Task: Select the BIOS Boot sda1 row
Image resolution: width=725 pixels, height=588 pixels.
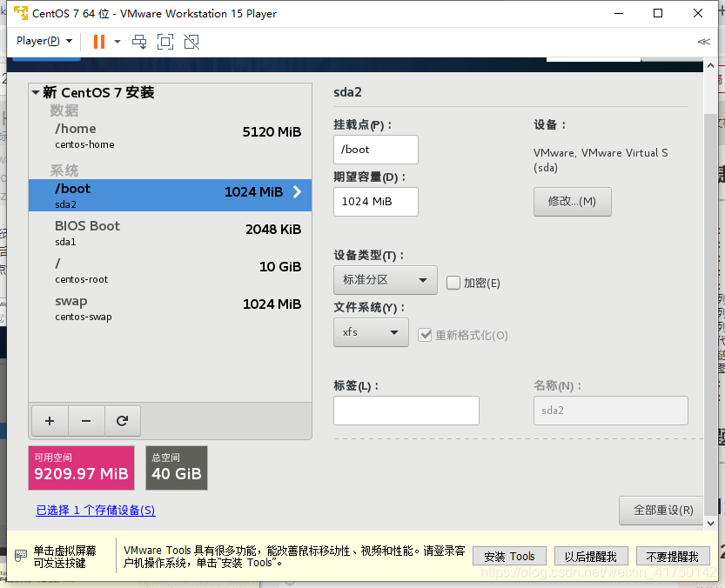Action: click(x=171, y=233)
